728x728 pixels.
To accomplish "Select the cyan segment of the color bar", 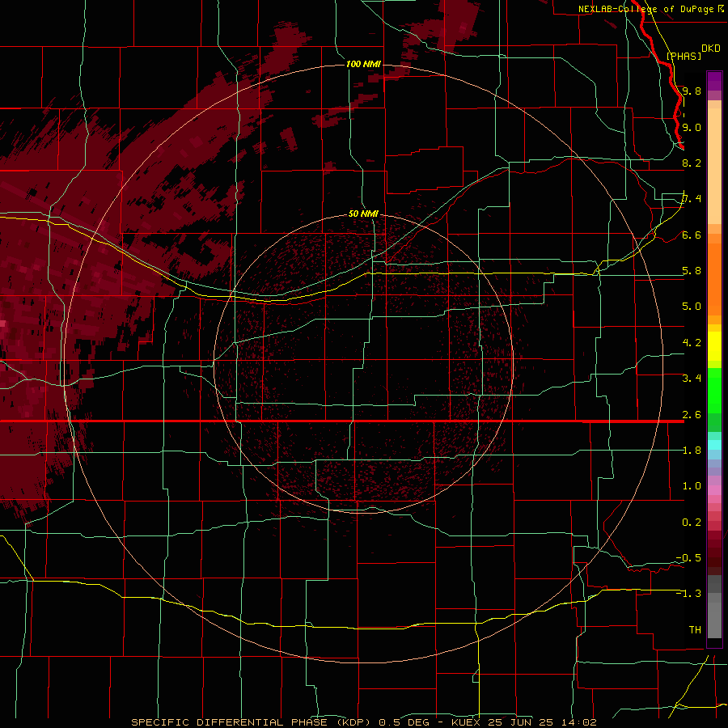I will click(x=714, y=445).
